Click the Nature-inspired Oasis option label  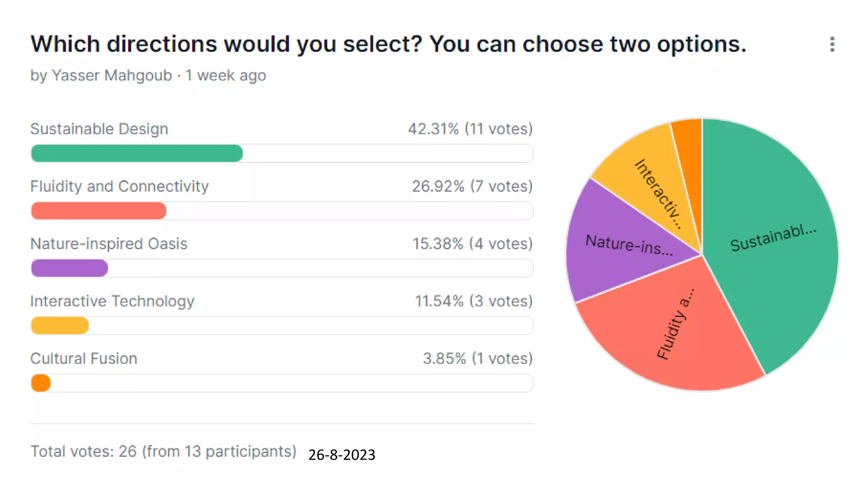[109, 244]
